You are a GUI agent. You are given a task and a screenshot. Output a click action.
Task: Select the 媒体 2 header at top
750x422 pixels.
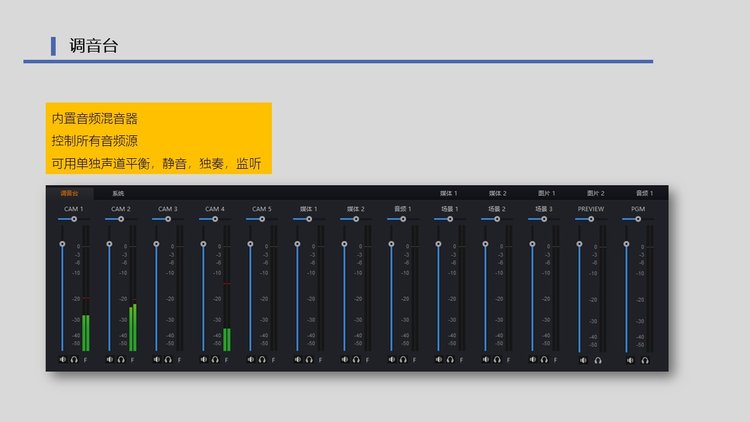pos(497,193)
